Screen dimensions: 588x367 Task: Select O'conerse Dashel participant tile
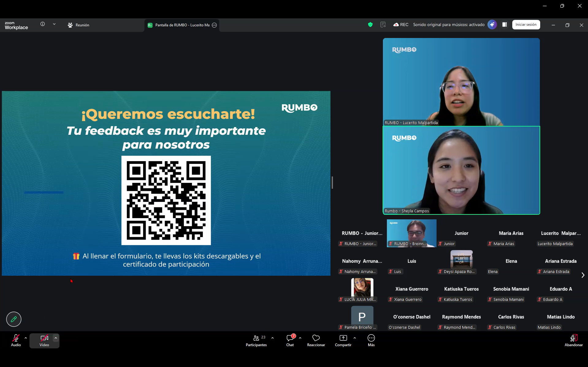pos(412,317)
